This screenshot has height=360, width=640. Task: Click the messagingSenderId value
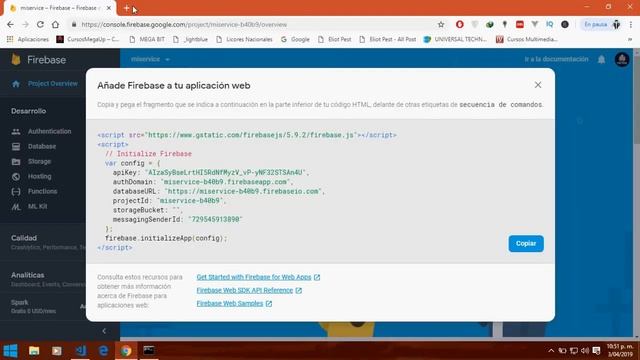click(215, 220)
